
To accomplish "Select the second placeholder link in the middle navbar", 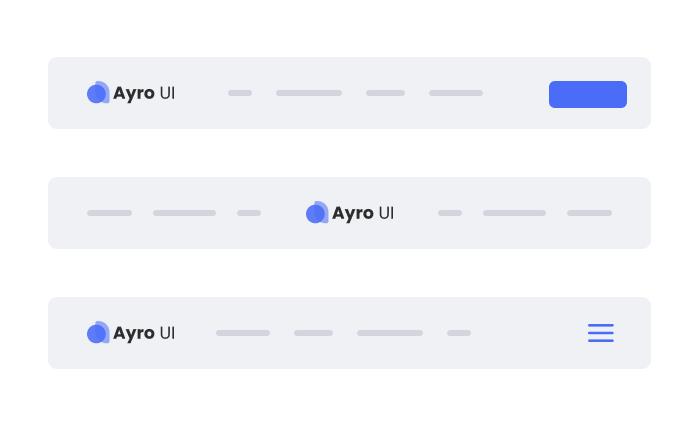I will (184, 213).
